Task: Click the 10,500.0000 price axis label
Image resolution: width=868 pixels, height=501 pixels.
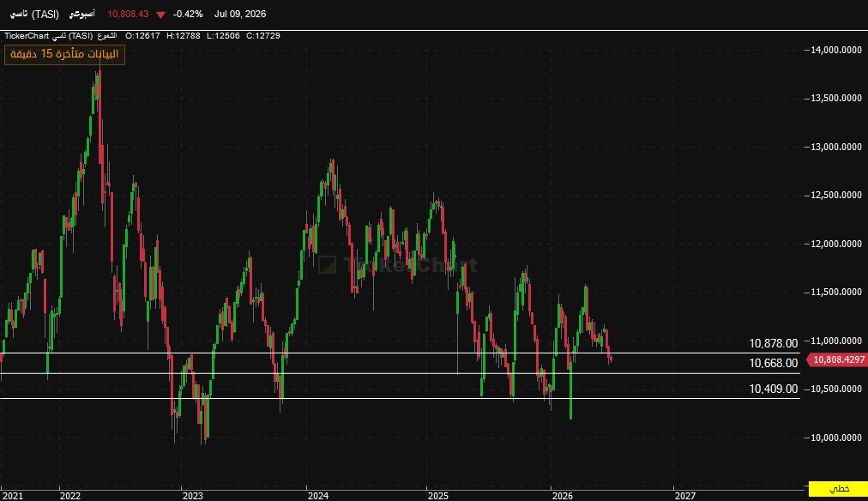Action: (x=836, y=389)
